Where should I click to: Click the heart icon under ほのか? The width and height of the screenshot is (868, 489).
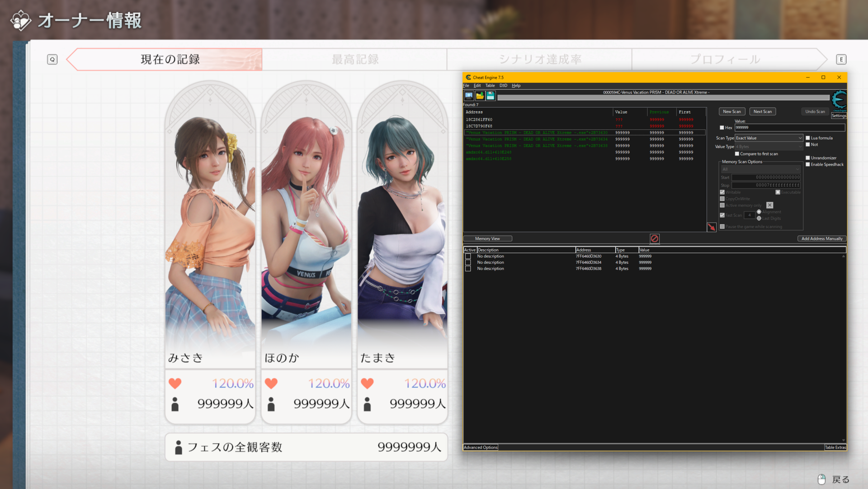point(271,384)
